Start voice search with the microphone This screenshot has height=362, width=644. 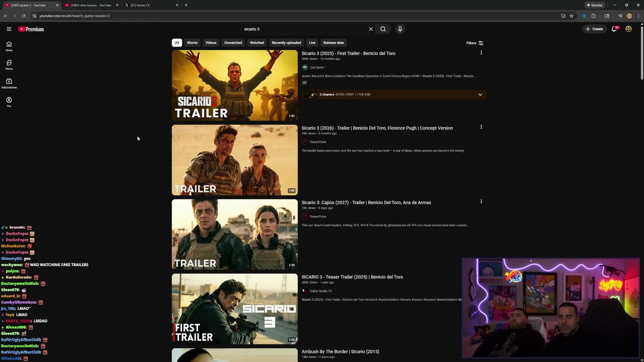[x=400, y=29]
